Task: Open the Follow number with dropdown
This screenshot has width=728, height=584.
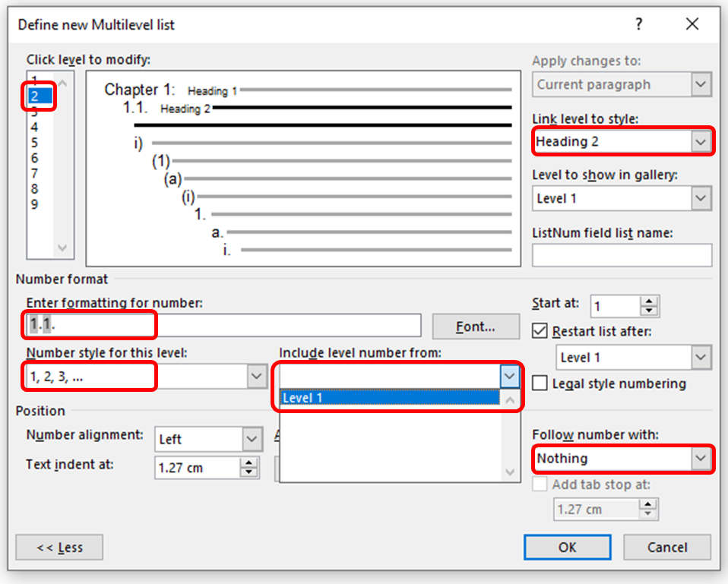Action: (700, 459)
